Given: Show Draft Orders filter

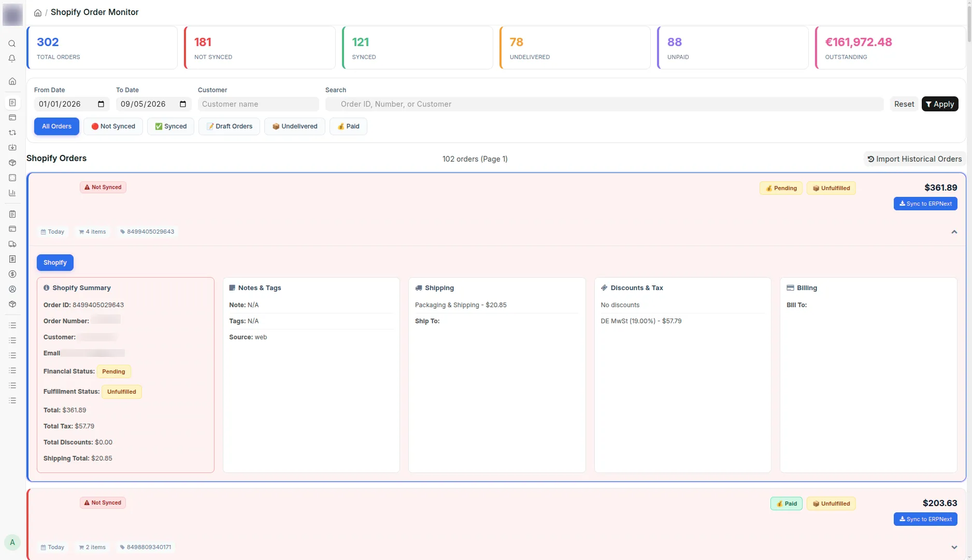Looking at the screenshot, I should coord(229,126).
